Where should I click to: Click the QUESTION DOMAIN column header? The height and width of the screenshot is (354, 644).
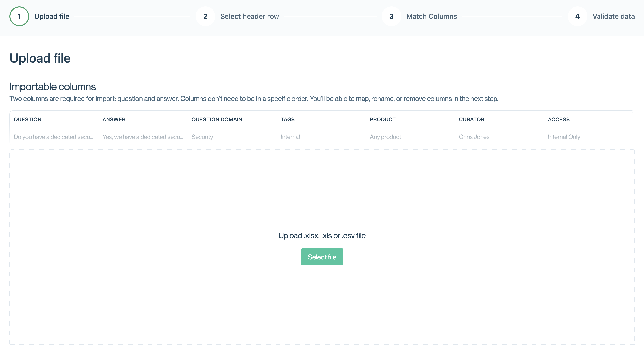pyautogui.click(x=217, y=120)
